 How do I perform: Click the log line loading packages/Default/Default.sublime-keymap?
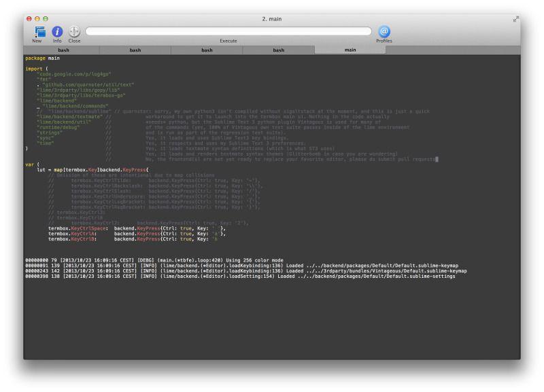point(242,266)
